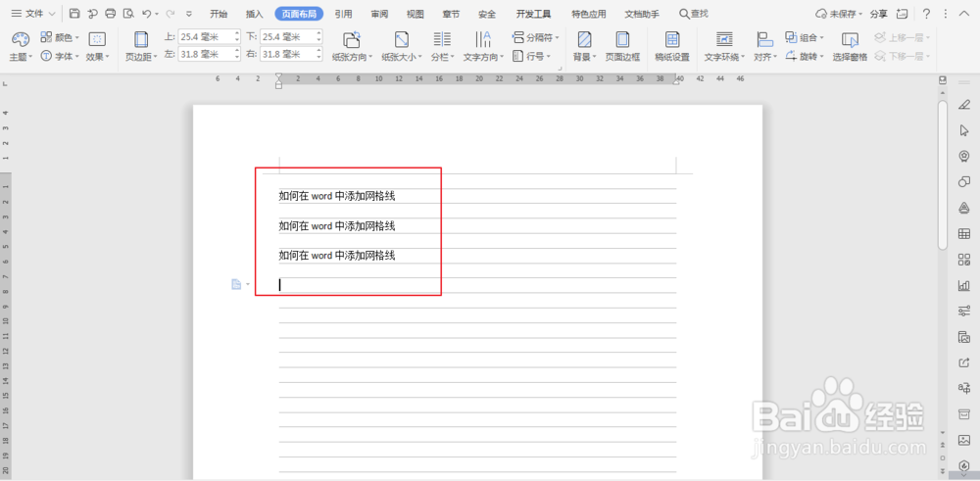Click the Share (分享) button
The height and width of the screenshot is (481, 980).
tap(879, 14)
